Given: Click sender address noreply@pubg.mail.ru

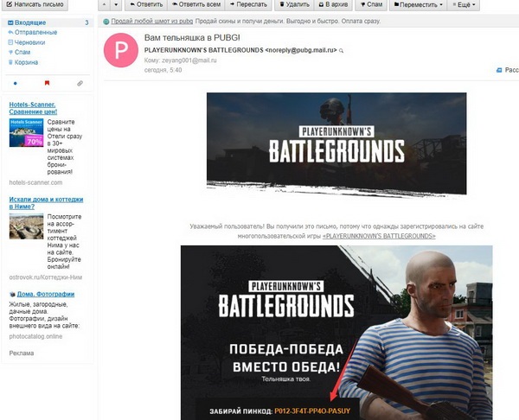Looking at the screenshot, I should tap(301, 50).
